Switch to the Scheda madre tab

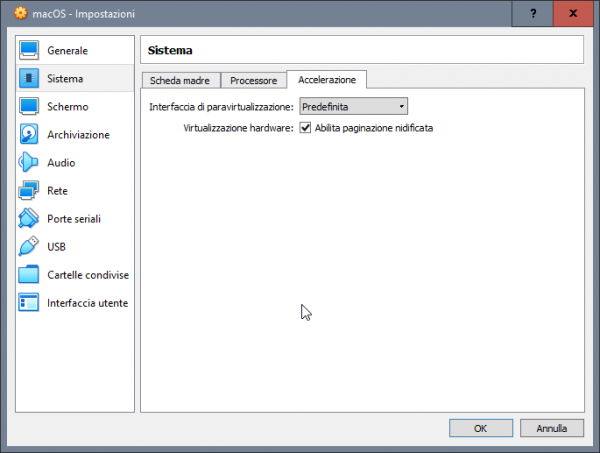180,80
